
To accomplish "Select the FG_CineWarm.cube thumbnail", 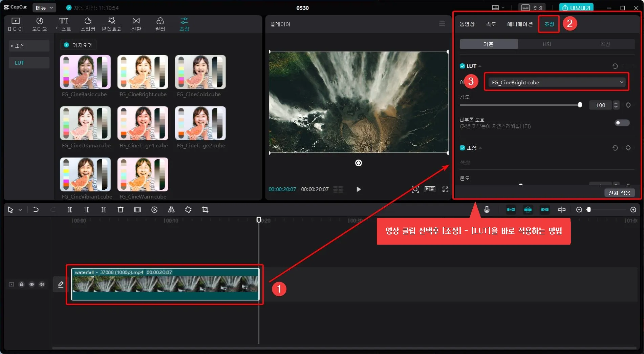I will (x=143, y=174).
